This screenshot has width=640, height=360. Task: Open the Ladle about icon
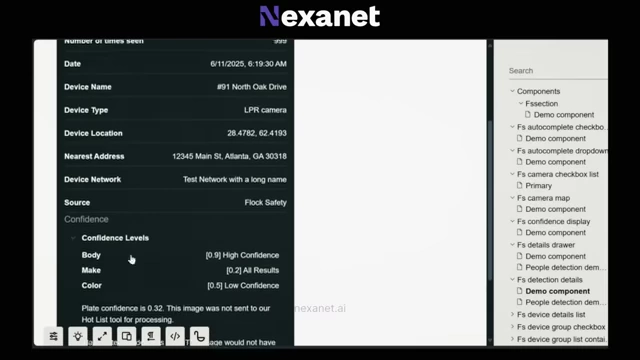point(199,336)
